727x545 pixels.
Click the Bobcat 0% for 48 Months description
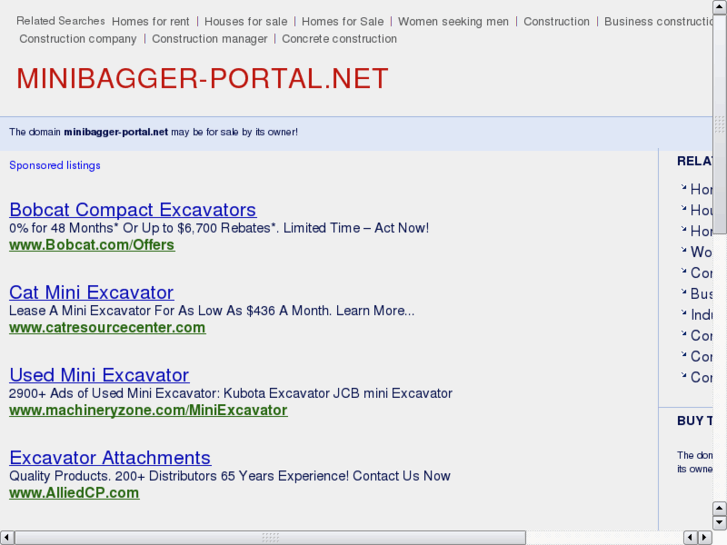[x=219, y=228]
